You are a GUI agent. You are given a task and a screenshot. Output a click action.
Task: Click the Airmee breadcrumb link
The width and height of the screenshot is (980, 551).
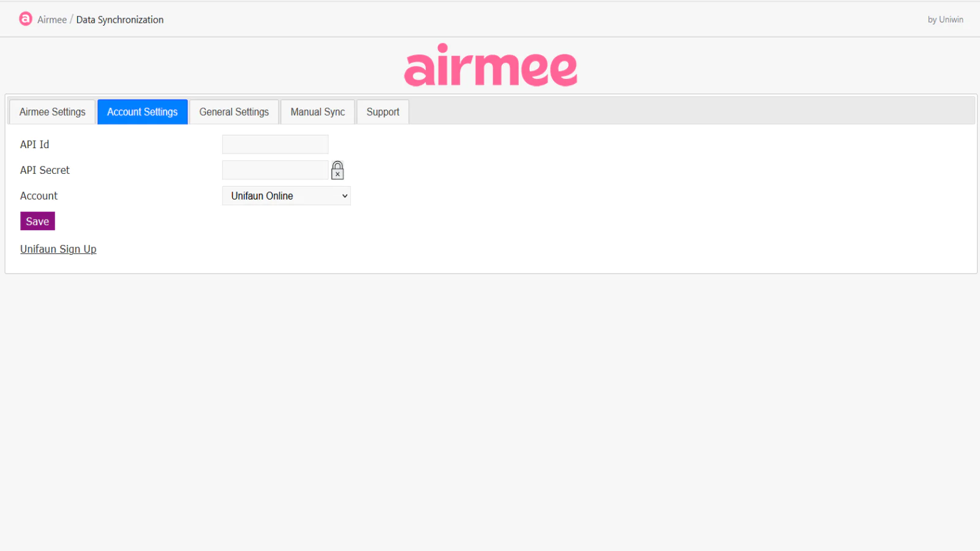click(x=52, y=20)
